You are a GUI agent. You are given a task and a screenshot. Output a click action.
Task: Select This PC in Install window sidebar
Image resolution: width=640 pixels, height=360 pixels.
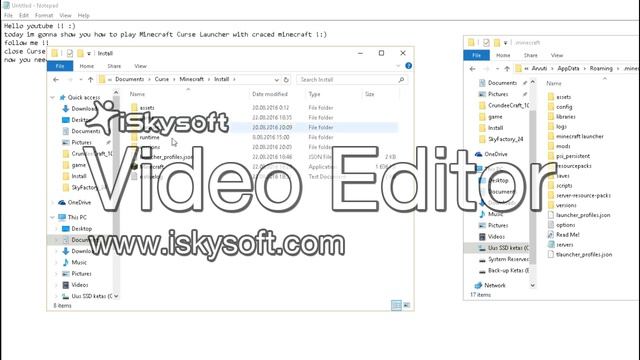77,218
